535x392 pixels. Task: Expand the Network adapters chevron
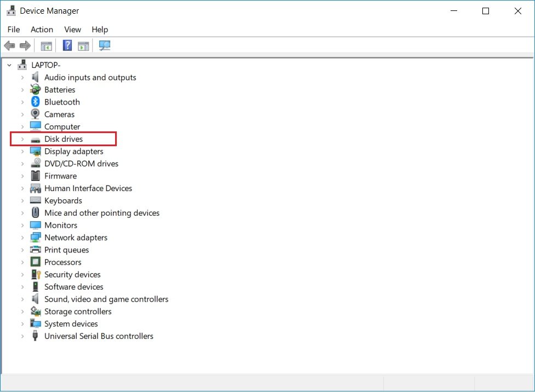tap(22, 238)
